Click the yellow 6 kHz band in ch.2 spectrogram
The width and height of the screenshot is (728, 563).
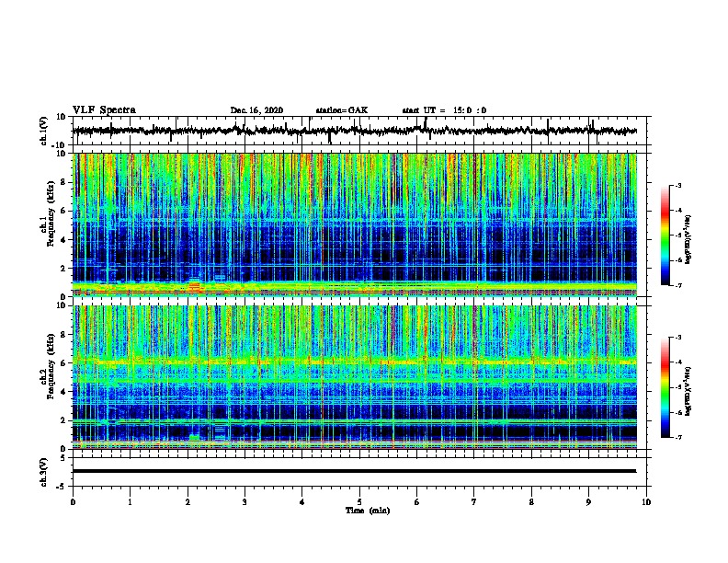pyautogui.click(x=355, y=362)
